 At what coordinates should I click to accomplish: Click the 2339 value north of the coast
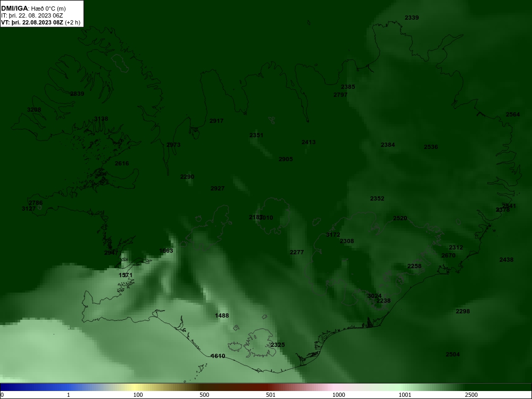412,18
